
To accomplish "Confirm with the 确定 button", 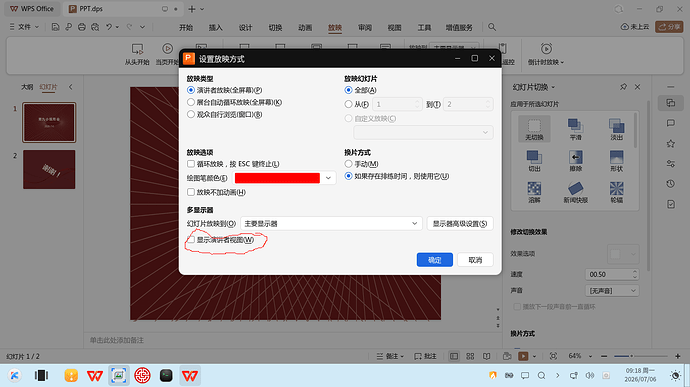I will (435, 260).
